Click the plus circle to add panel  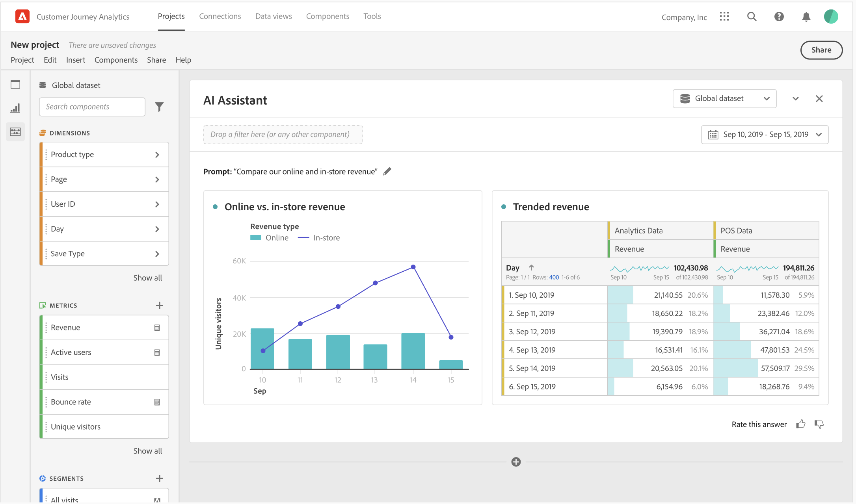(x=516, y=462)
